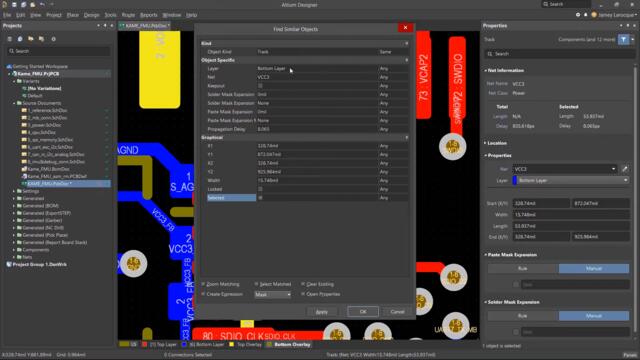Click the Cancel button in the dialog
Viewport: 640px width, 360px height.
coord(397,311)
